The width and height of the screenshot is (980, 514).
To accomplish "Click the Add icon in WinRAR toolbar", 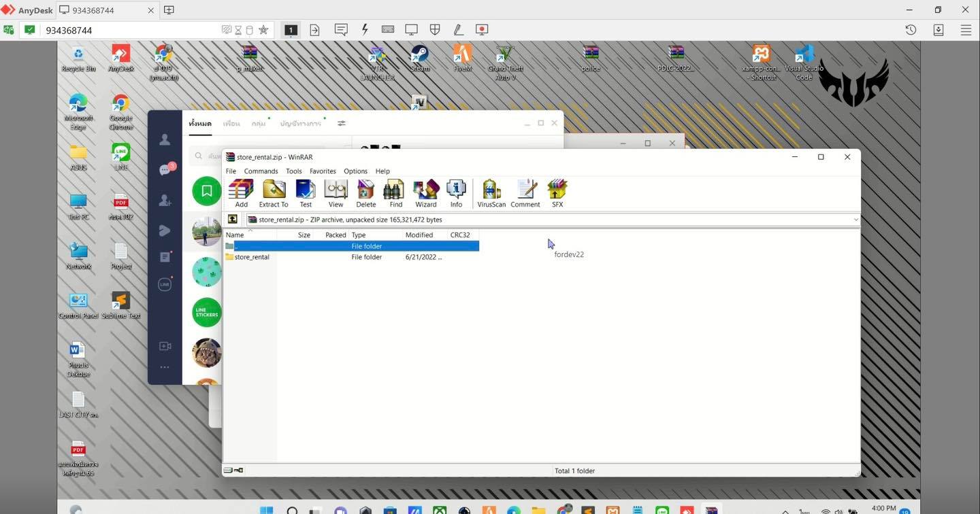I will pos(241,194).
